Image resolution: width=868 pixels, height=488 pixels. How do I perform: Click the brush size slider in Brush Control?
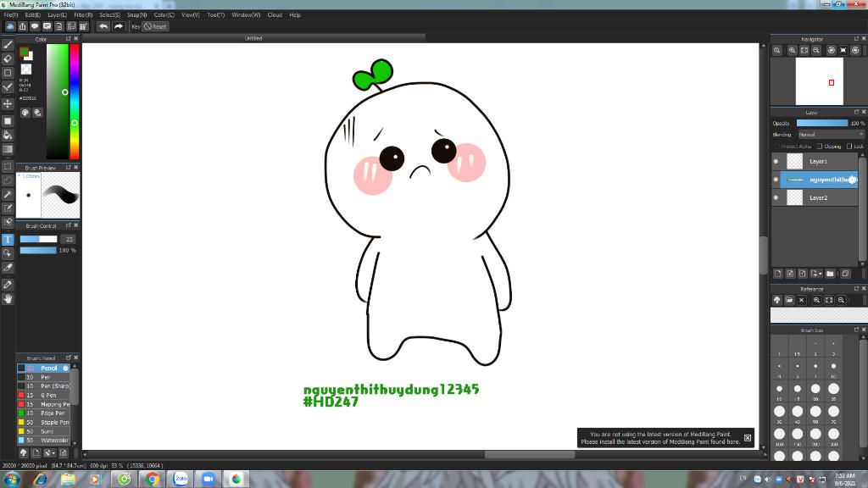click(x=38, y=239)
